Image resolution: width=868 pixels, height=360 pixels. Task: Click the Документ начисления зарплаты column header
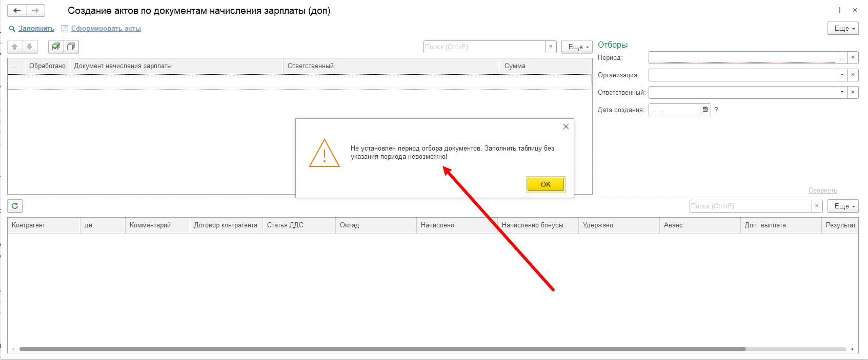[x=176, y=66]
